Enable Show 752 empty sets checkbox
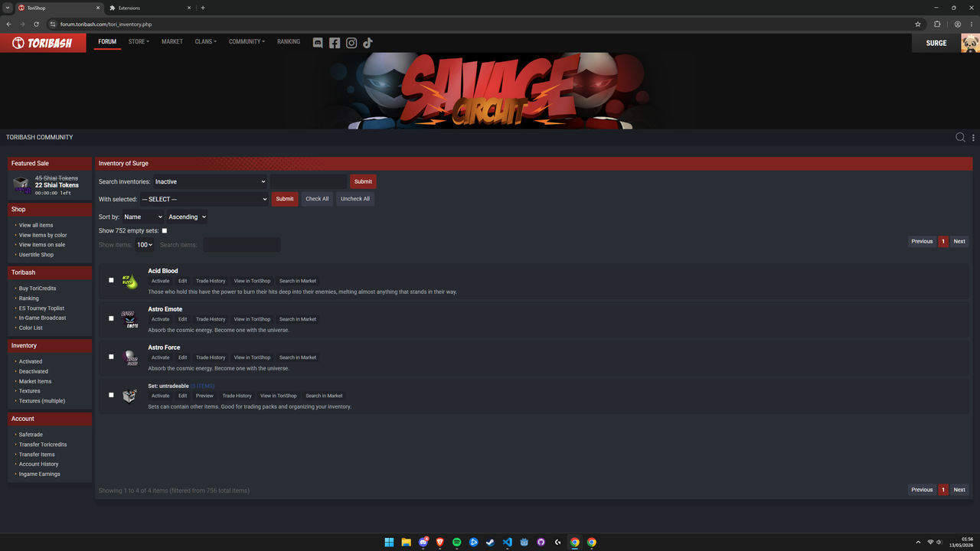 point(165,230)
